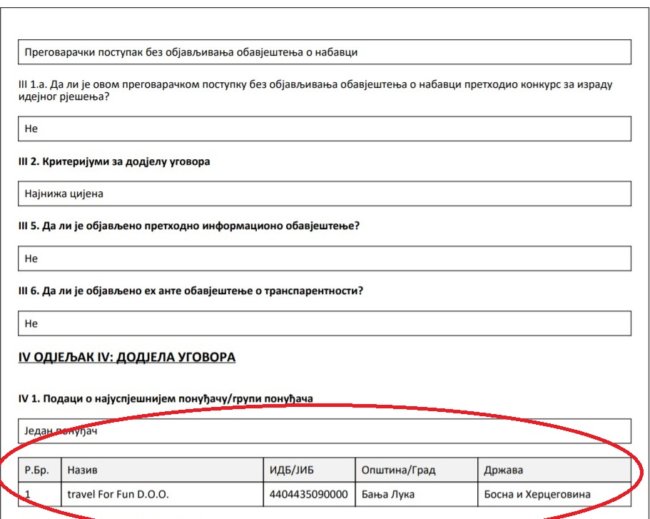Click the III 5 претходно информационо обавјештење heading
Screen dimensions: 650x519
(189, 225)
